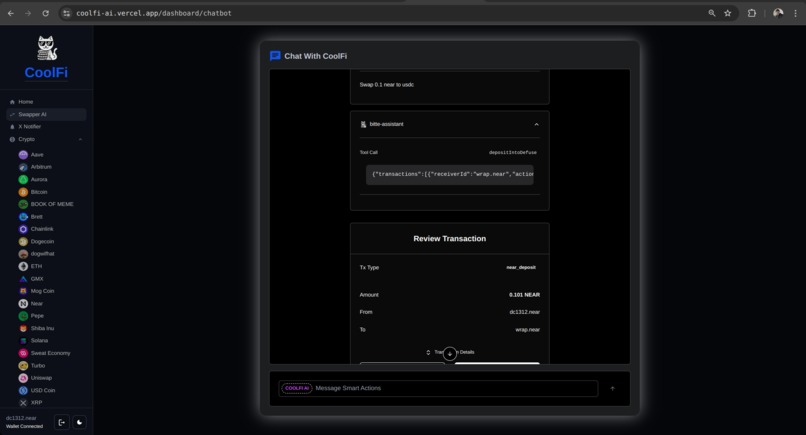This screenshot has width=806, height=435.
Task: Click the wallet logout icon button
Action: tap(62, 423)
